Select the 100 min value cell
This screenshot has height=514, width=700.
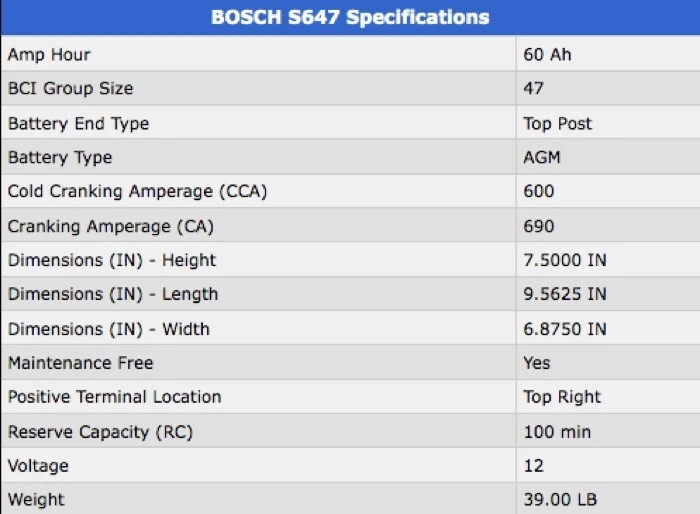[x=557, y=432]
